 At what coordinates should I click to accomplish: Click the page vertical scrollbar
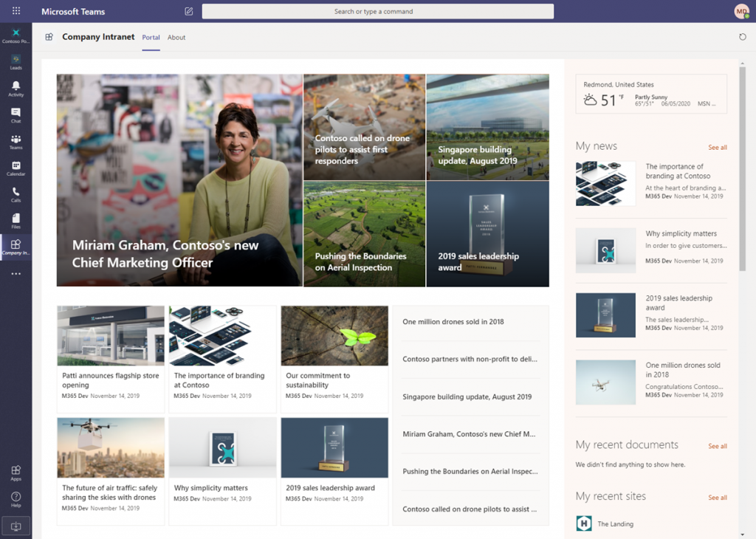click(x=743, y=169)
